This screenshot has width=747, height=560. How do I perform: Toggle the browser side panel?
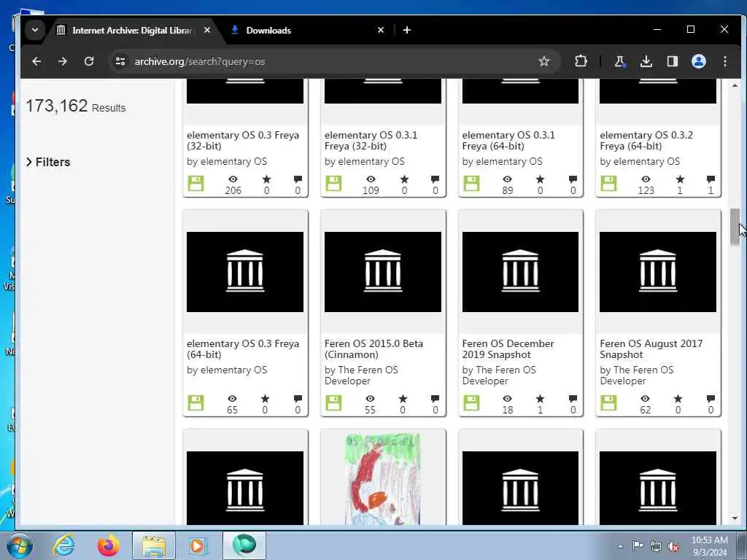pyautogui.click(x=672, y=61)
